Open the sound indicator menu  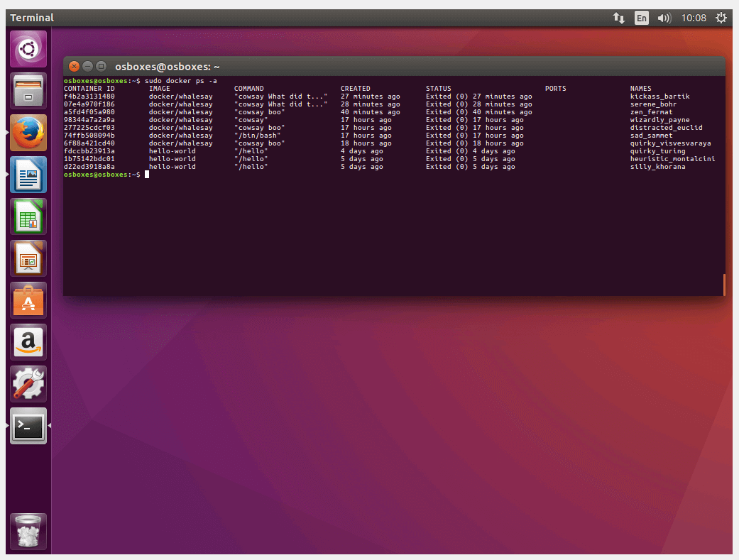[663, 18]
